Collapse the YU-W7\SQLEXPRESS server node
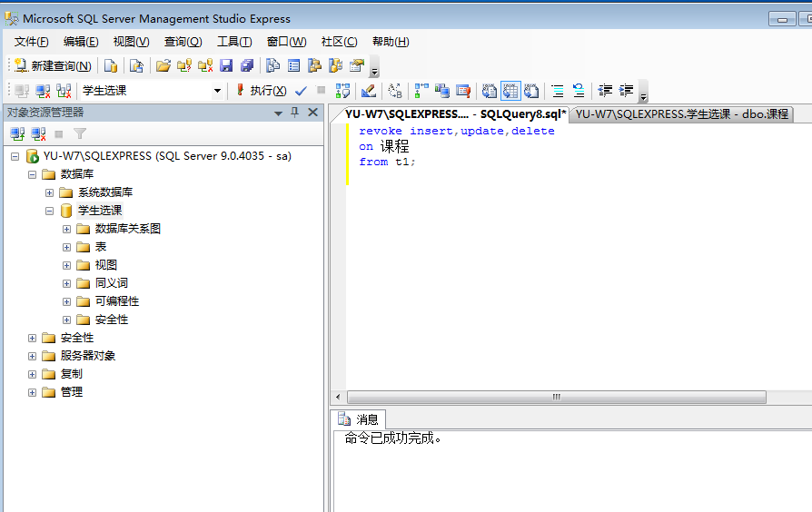Viewport: 812px width, 512px height. point(15,156)
